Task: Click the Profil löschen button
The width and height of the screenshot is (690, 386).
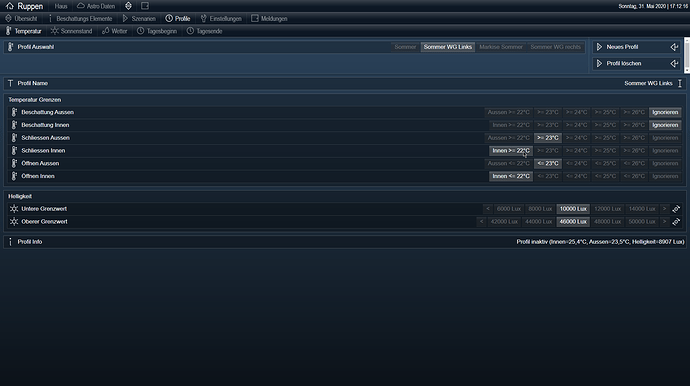Action: (x=636, y=63)
